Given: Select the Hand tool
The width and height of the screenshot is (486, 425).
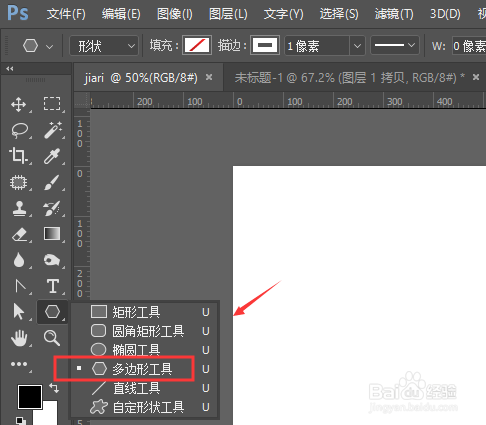Looking at the screenshot, I should 19,338.
